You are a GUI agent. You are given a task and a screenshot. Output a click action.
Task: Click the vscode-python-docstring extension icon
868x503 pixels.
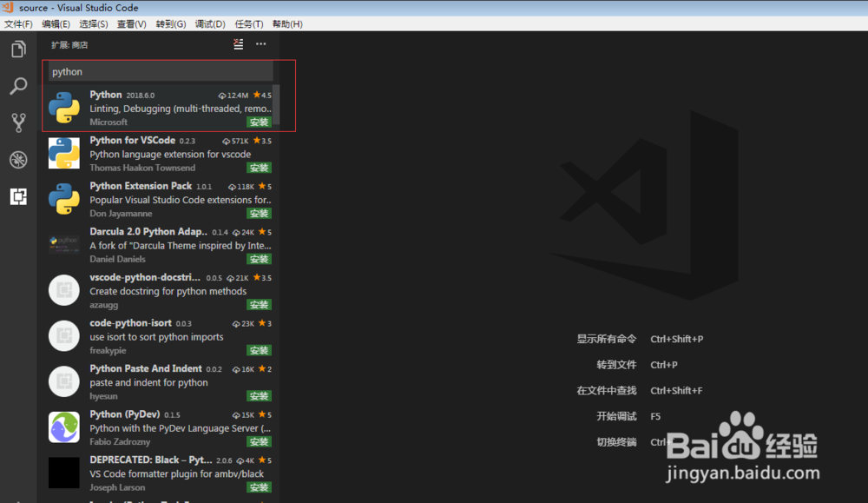(63, 289)
